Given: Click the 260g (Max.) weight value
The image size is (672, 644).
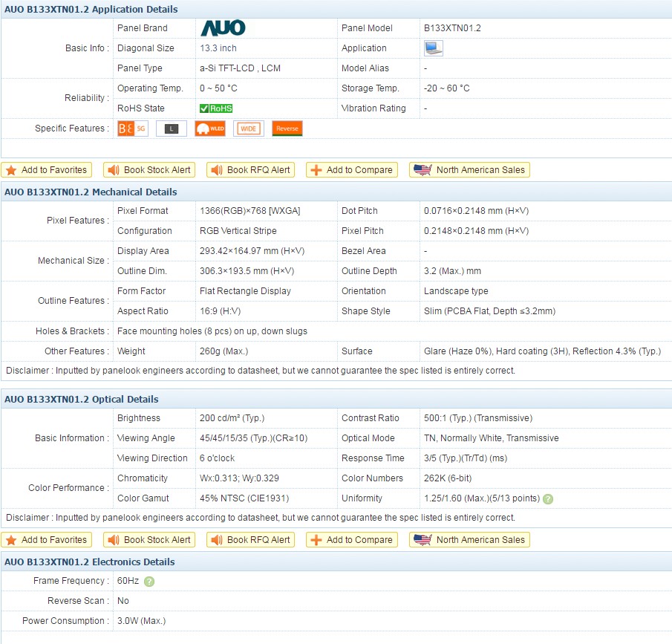Looking at the screenshot, I should tap(224, 351).
